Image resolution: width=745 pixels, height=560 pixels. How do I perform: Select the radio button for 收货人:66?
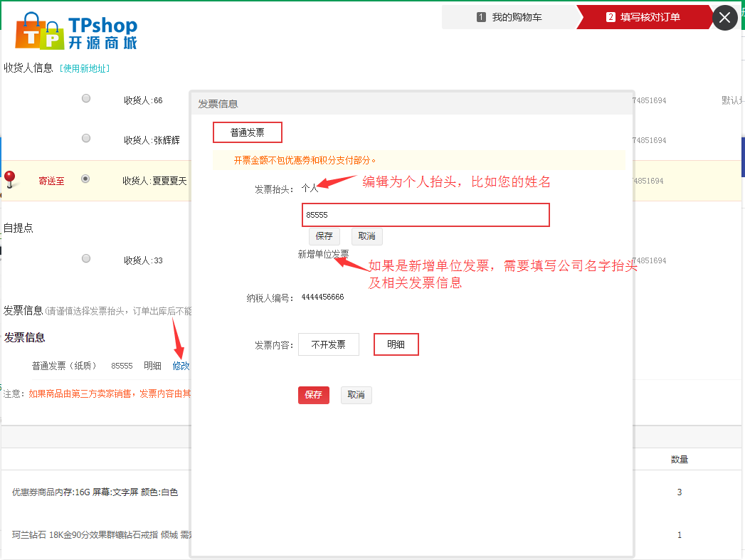(x=86, y=99)
